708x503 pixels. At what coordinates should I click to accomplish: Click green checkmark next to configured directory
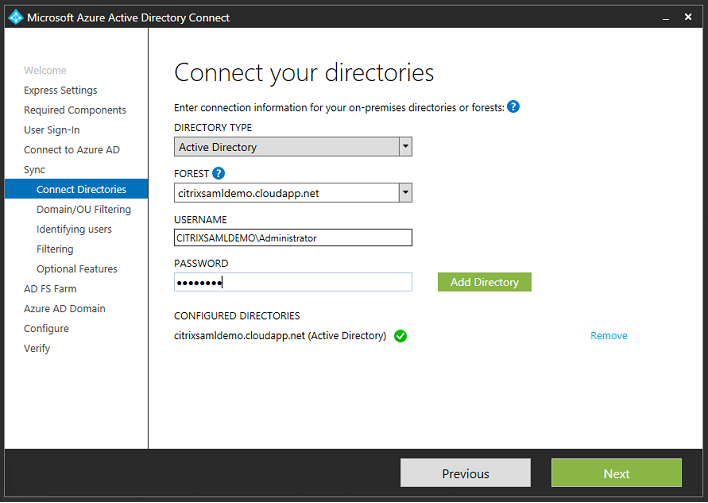point(400,336)
